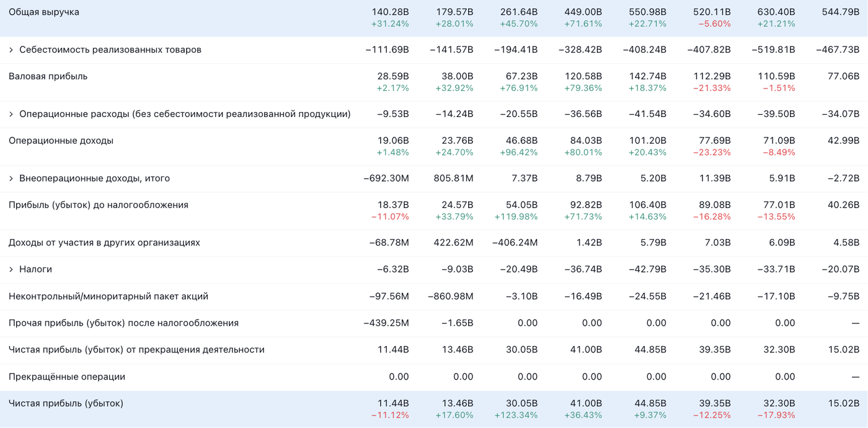
Task: Select the Прекращённые операции row label
Action: 67,377
